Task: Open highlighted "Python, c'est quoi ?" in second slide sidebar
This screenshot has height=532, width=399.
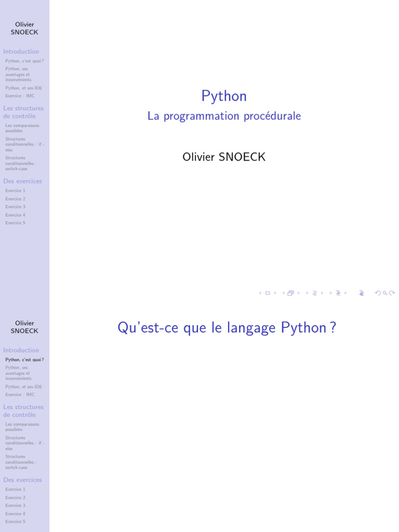Action: tap(24, 360)
